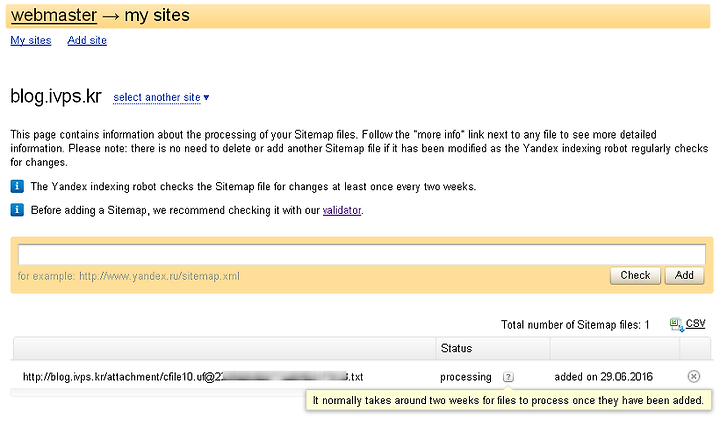Click the added on 29.06.2016 cell

[603, 377]
